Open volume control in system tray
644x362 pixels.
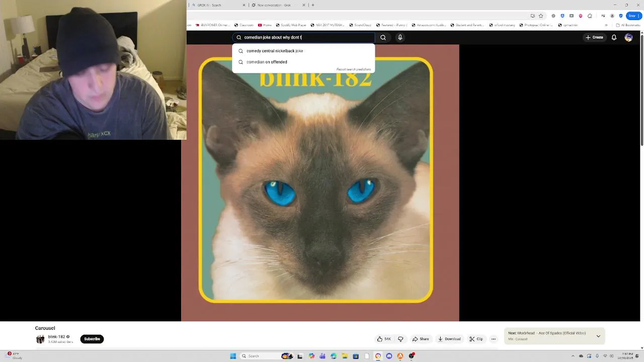point(611,356)
